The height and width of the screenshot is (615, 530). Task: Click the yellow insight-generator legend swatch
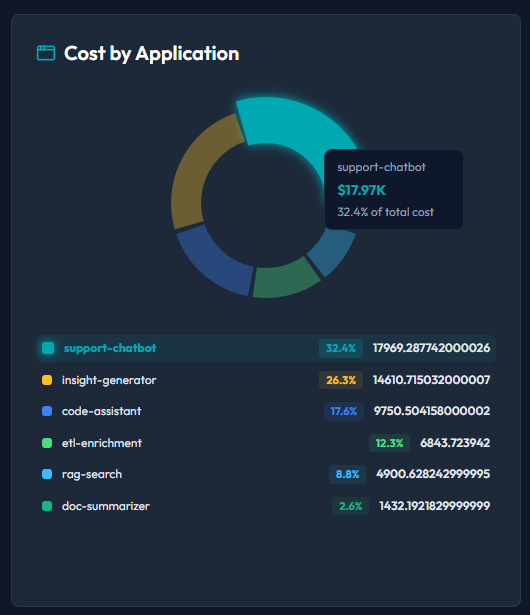click(x=47, y=380)
